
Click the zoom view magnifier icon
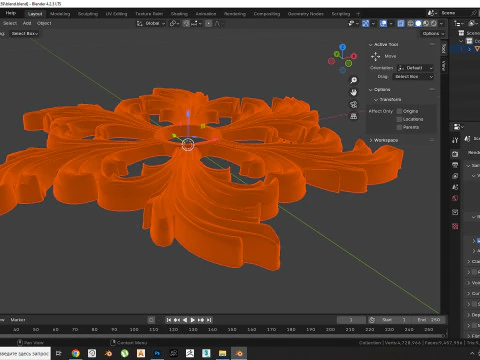point(353,80)
